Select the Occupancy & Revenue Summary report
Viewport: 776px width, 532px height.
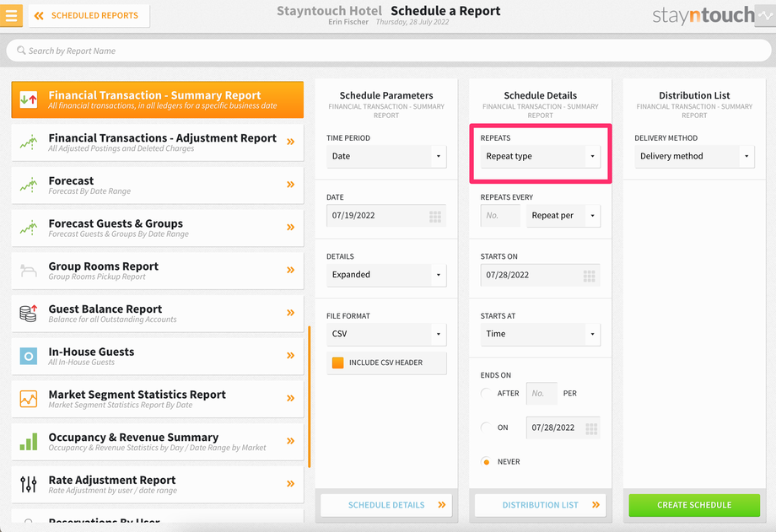(158, 442)
